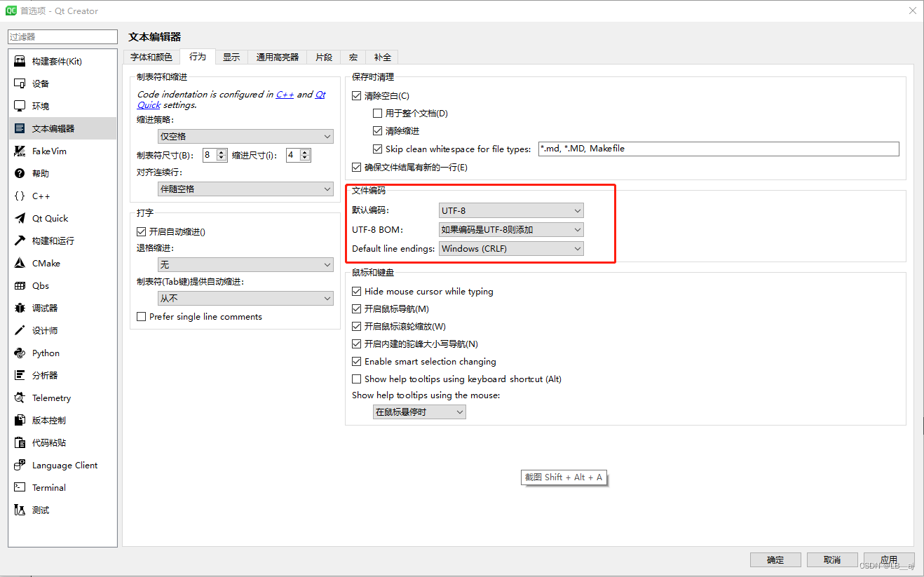Toggle 开启内建的驼峰大小写导航(N) checkbox
This screenshot has width=924, height=577.
356,344
